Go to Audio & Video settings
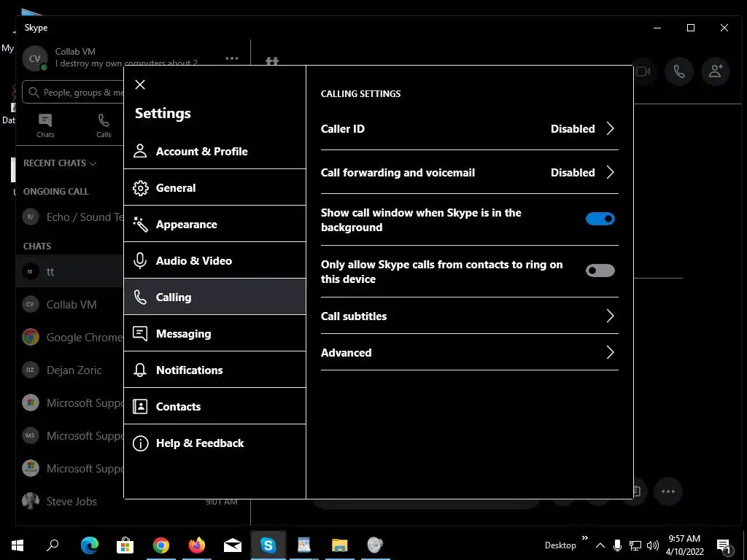The width and height of the screenshot is (747, 560). 214,260
